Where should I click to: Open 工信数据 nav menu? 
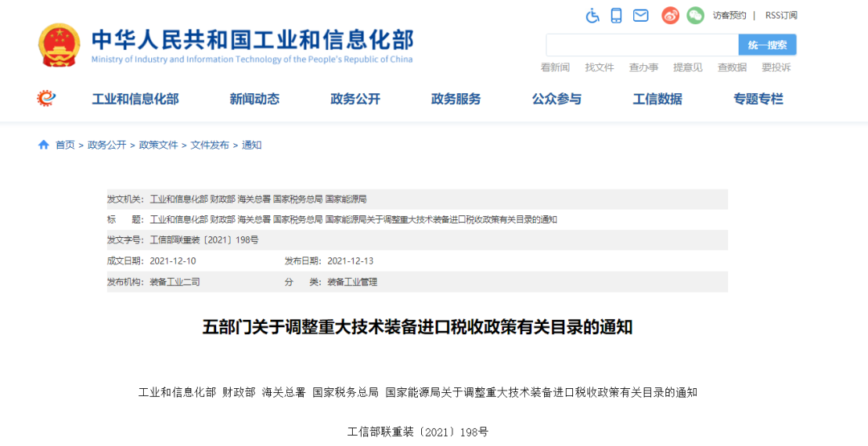(x=657, y=99)
